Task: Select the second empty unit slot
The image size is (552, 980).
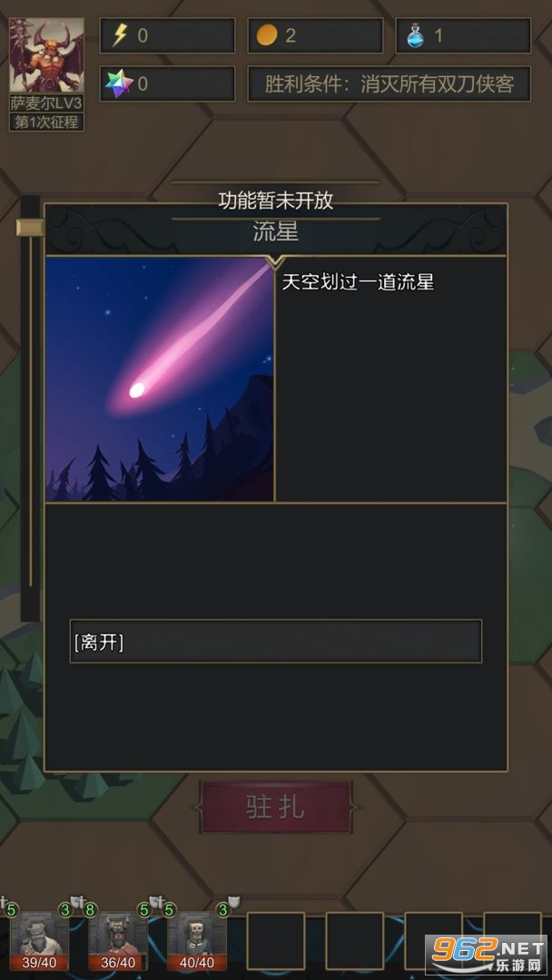Action: pyautogui.click(x=354, y=941)
